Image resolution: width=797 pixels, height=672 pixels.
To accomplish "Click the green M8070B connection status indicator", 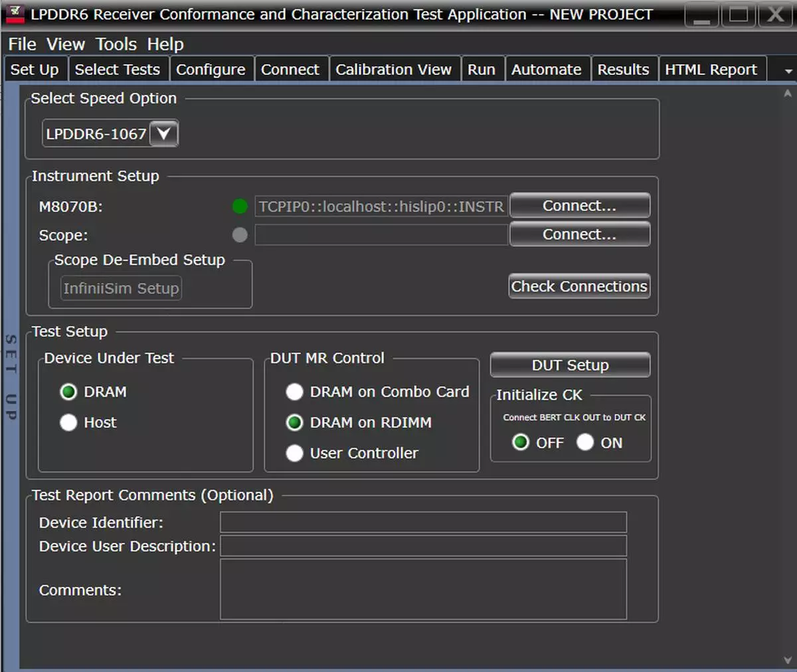I will pos(240,207).
